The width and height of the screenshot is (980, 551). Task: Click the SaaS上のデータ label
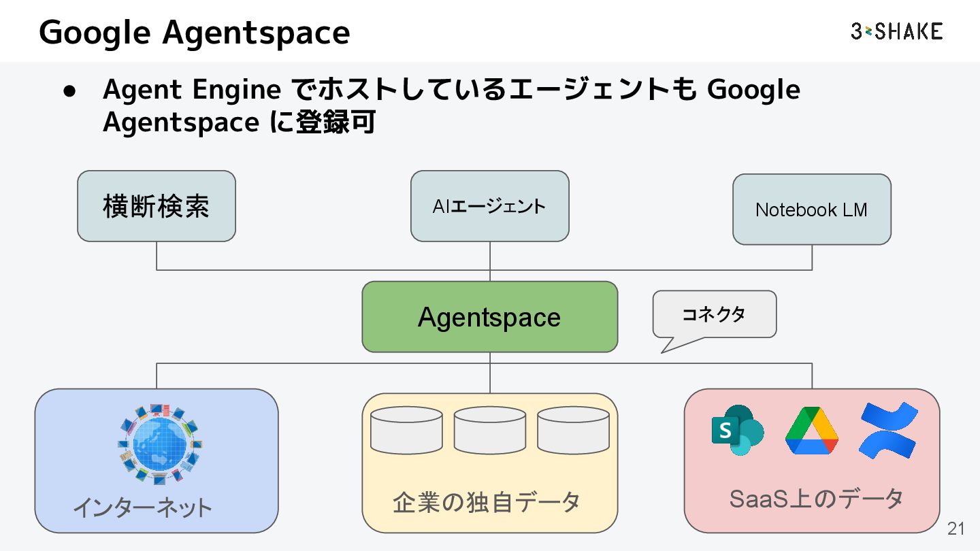816,499
